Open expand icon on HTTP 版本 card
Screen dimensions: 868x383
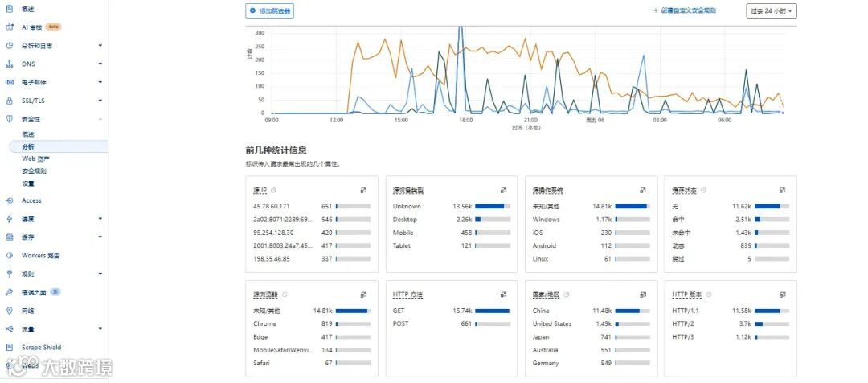pyautogui.click(x=782, y=294)
